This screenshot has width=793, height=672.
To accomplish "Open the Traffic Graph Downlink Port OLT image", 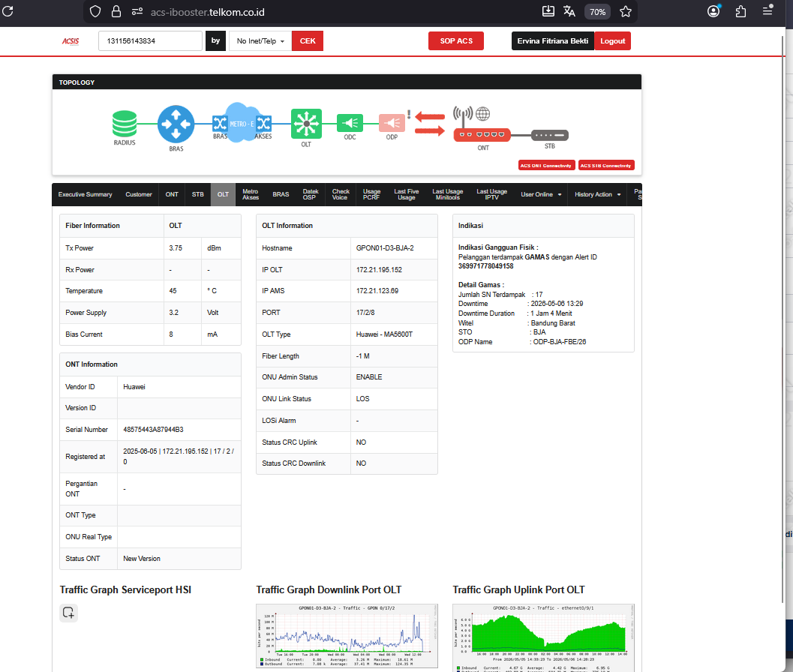I will click(347, 636).
